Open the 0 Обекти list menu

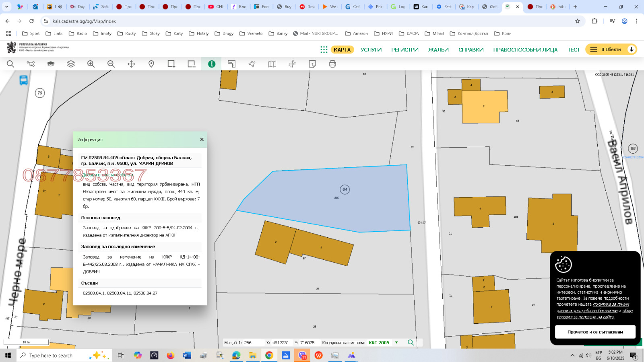594,49
